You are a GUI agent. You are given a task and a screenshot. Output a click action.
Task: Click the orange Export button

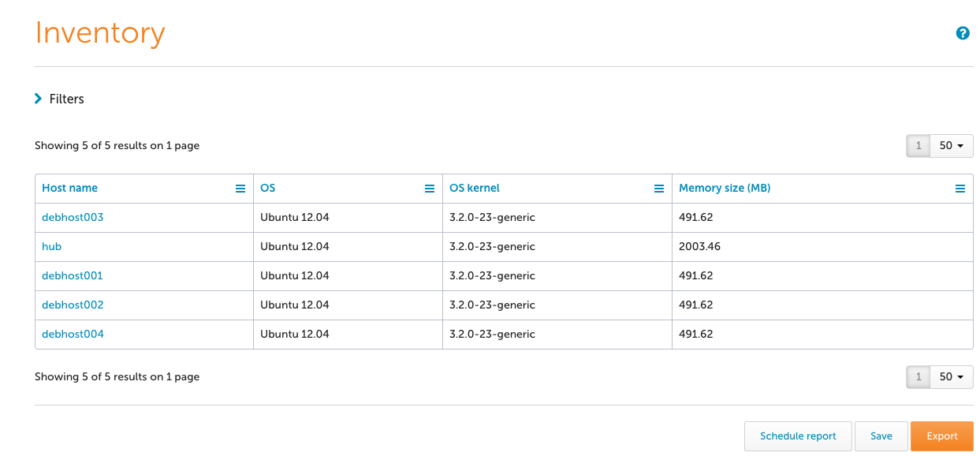coord(942,436)
